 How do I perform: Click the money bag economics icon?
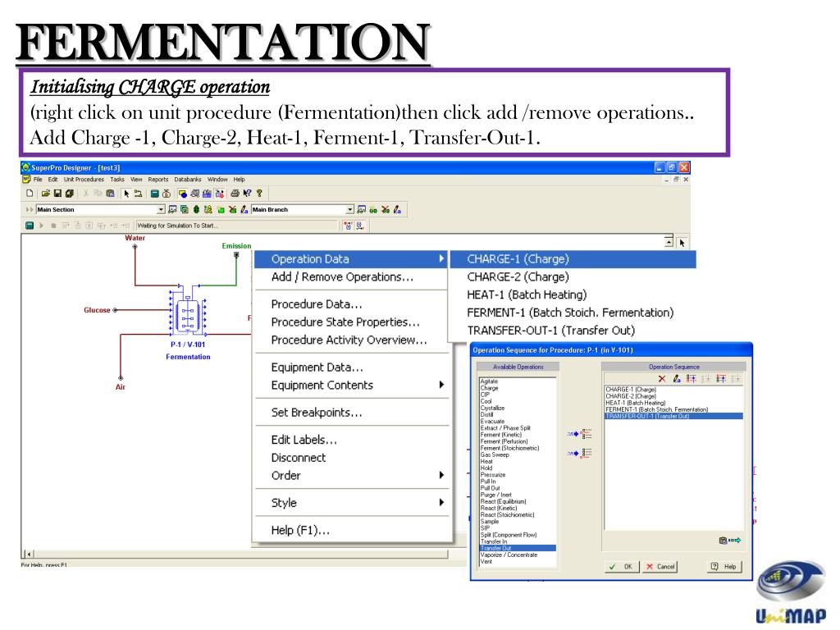pyautogui.click(x=166, y=194)
